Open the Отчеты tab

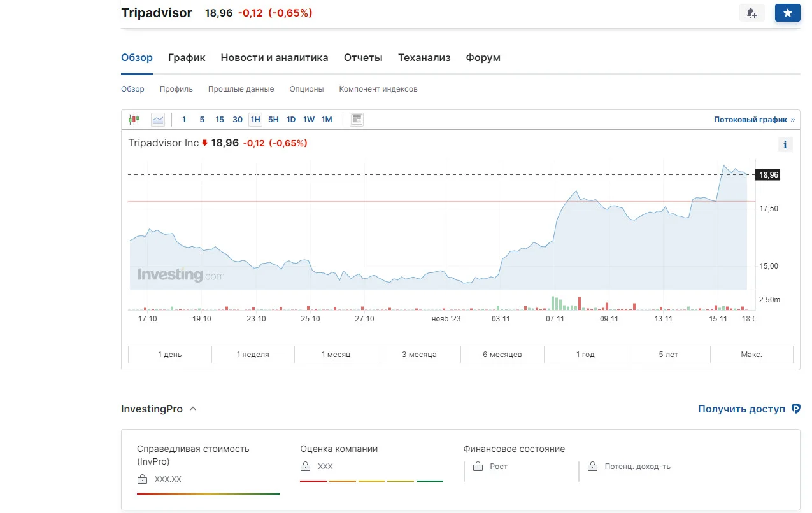pos(363,57)
